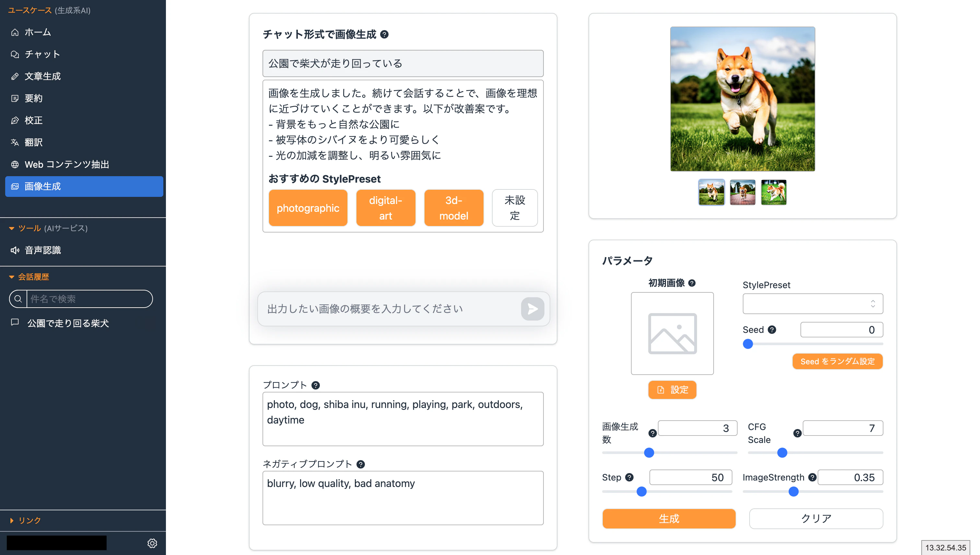The image size is (980, 555).
Task: Expand the リンク section
Action: pos(11,521)
